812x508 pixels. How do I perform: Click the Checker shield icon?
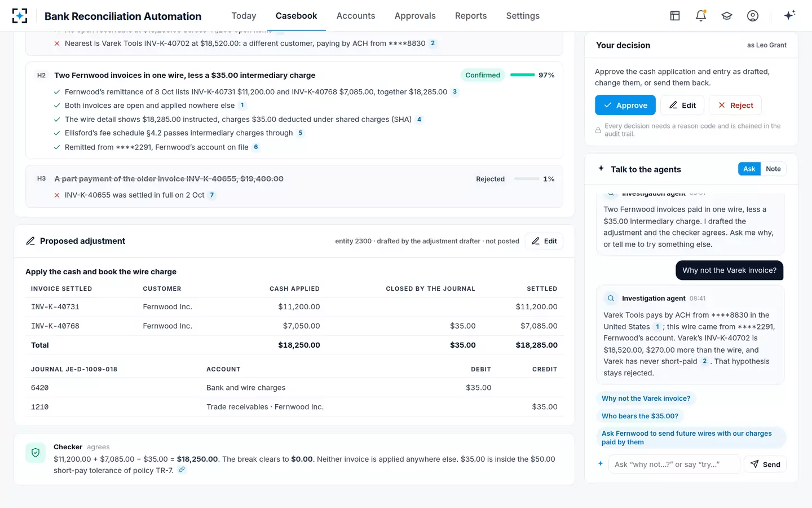(x=36, y=453)
